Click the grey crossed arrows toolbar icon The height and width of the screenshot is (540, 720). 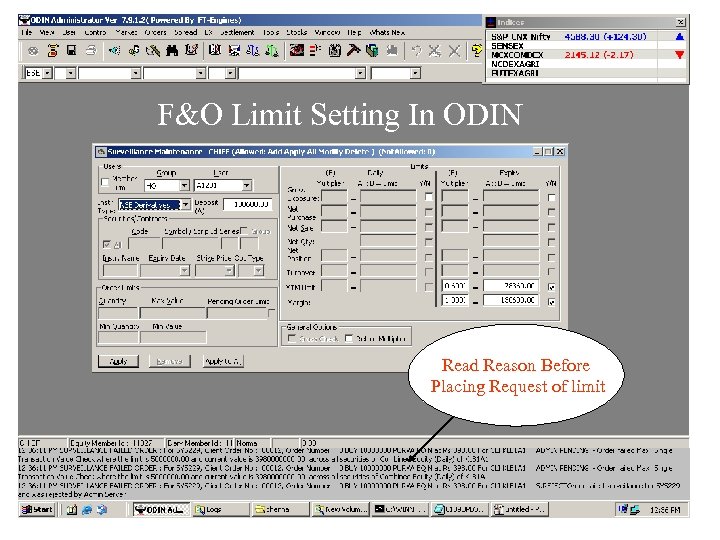pyautogui.click(x=434, y=50)
